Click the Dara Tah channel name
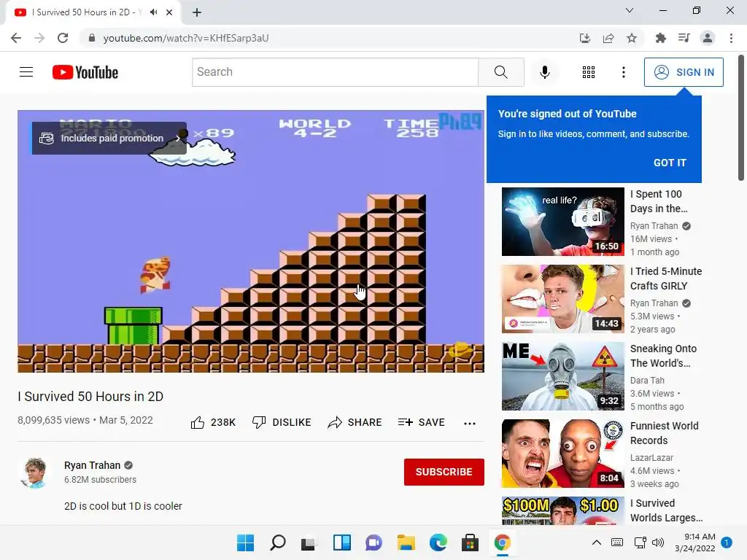This screenshot has height=560, width=747. point(647,381)
